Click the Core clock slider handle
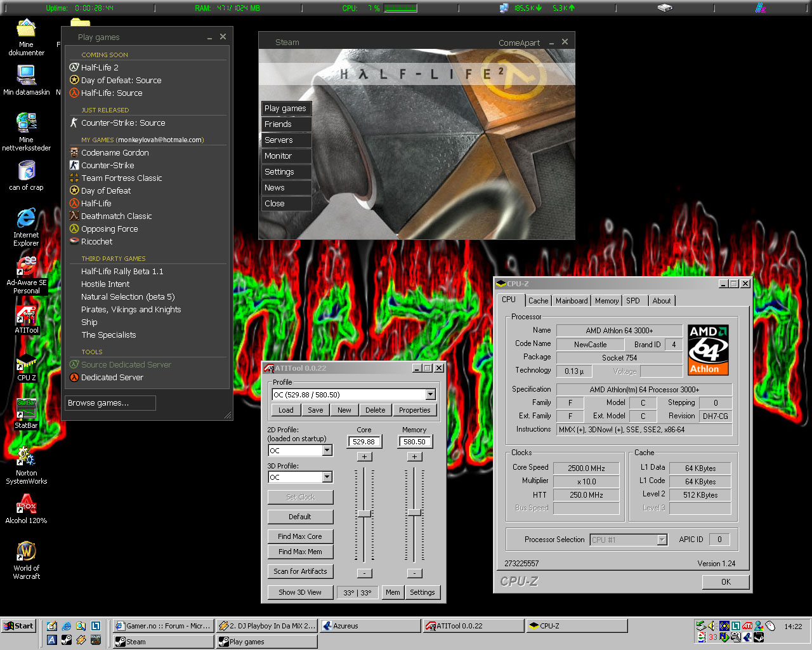812x650 pixels. [364, 514]
